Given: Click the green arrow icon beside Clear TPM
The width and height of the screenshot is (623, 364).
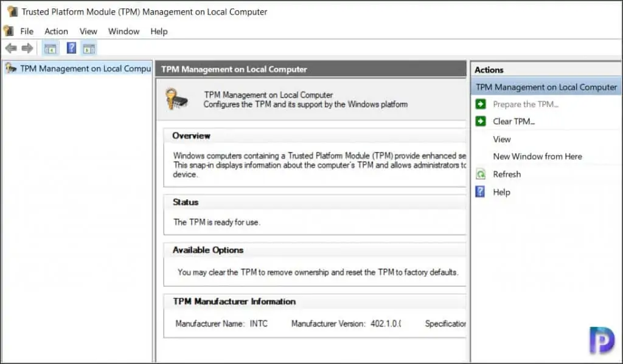Looking at the screenshot, I should [x=481, y=121].
